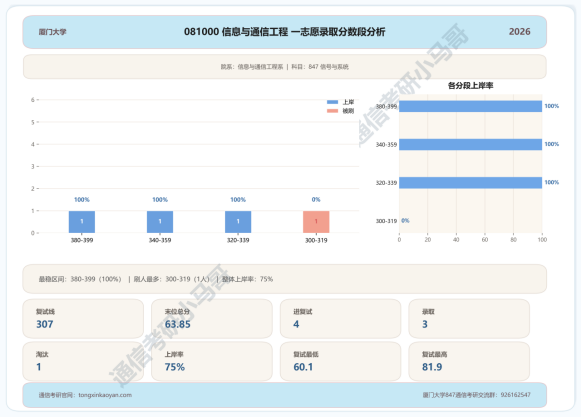Viewport: 581px width, 418px height.
Task: Click the 300-319 x-axis label in the bar chart
Action: [x=316, y=240]
